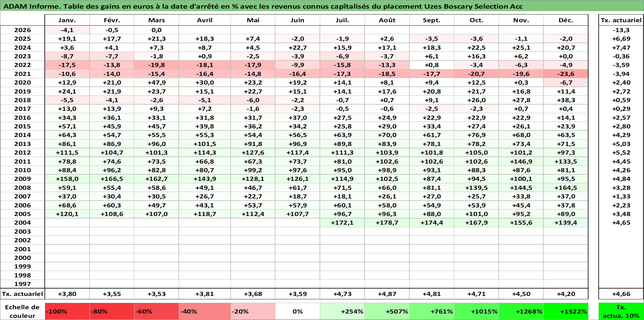Click the Sept. column header
The image size is (644, 320).
(432, 20)
